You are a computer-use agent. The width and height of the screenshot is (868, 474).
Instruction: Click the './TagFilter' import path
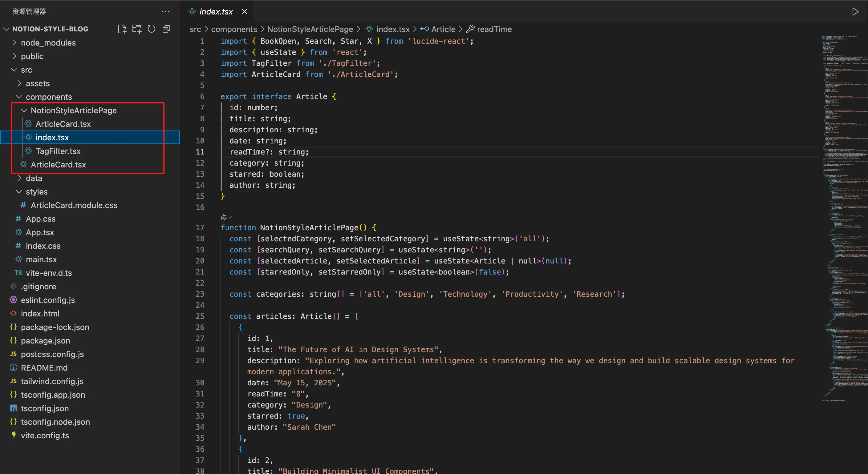click(347, 63)
